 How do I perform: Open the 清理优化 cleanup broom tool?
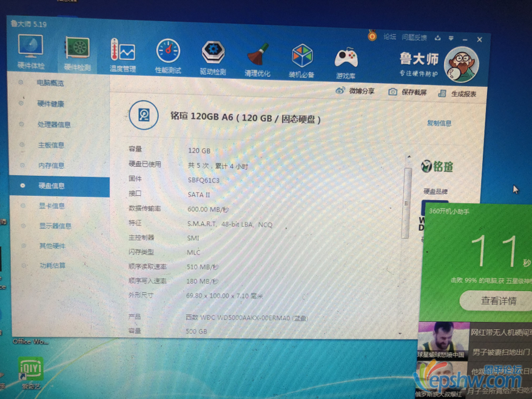coord(257,59)
